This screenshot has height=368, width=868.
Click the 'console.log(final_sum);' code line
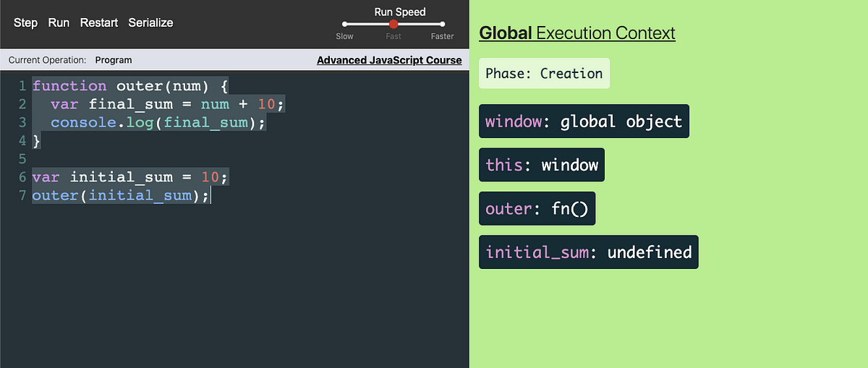158,122
